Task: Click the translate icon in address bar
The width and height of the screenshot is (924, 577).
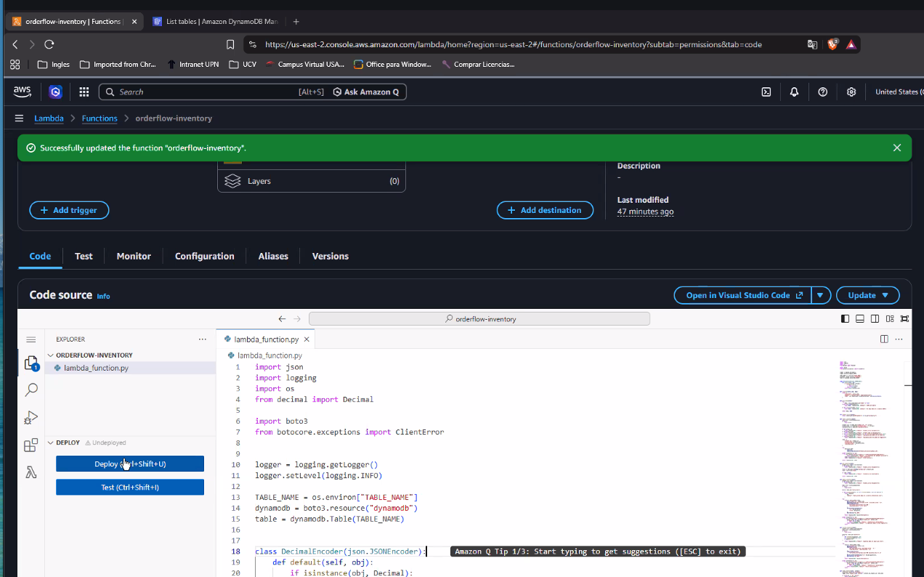Action: coord(812,44)
